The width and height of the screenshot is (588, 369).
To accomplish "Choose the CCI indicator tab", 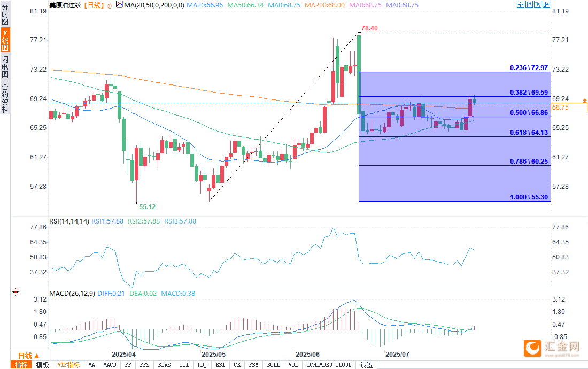I will [184, 365].
